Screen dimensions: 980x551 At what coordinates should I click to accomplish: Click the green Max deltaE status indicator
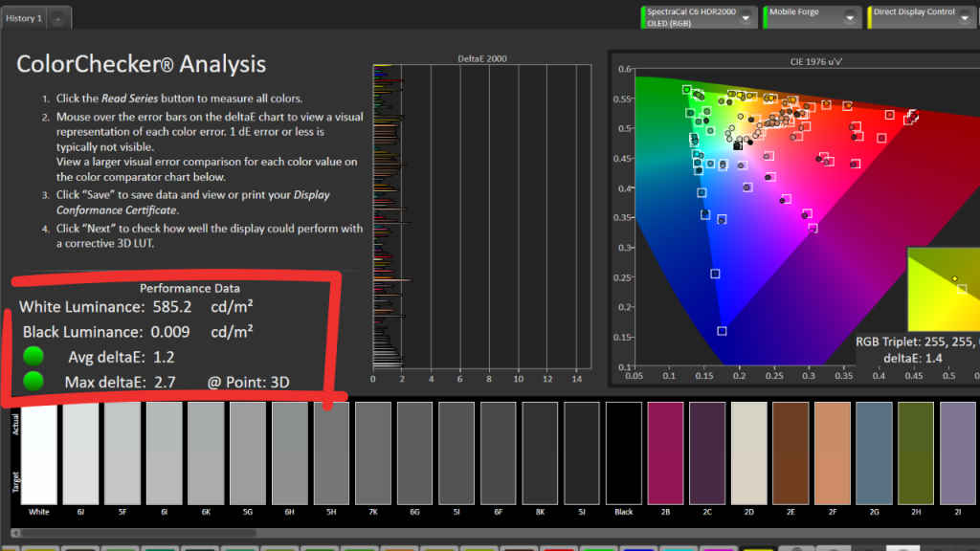35,382
